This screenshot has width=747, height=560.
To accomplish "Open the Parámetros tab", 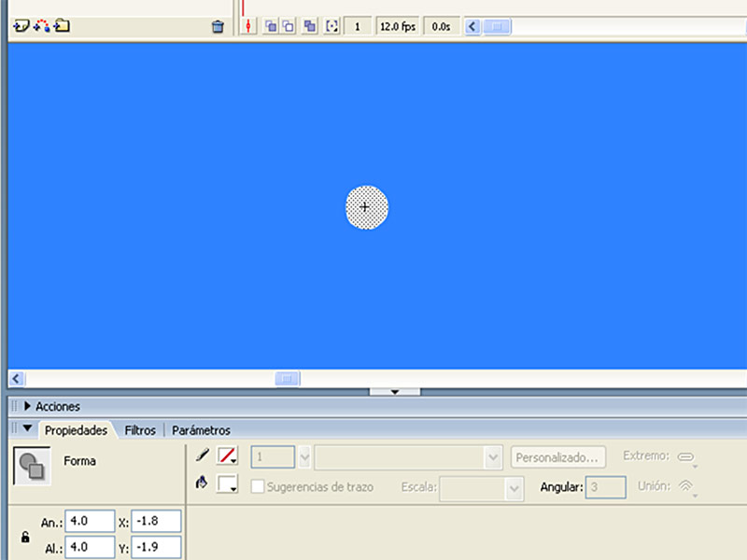I will coord(201,430).
